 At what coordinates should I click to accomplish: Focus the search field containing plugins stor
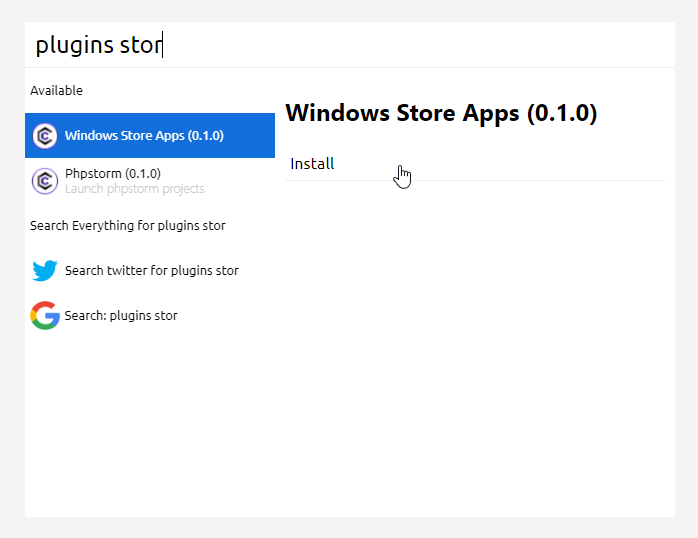[350, 45]
